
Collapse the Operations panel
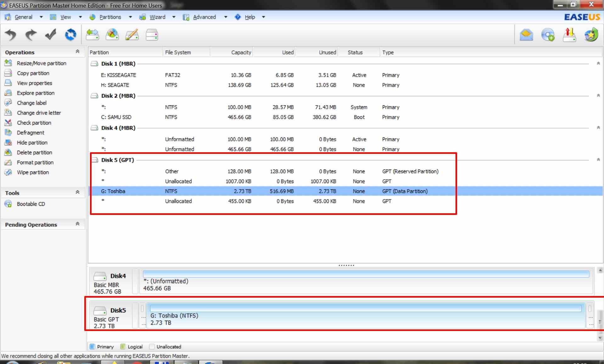tap(77, 52)
